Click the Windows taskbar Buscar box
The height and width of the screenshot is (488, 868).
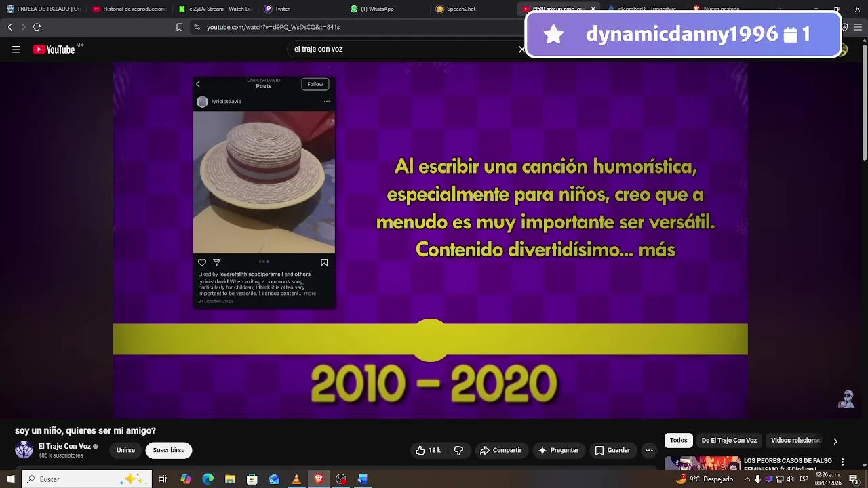(x=87, y=479)
